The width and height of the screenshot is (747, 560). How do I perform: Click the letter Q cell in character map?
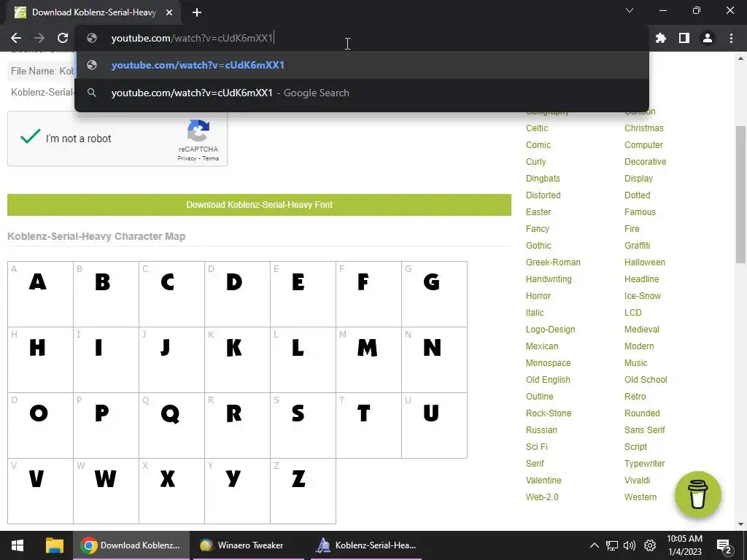tap(172, 426)
